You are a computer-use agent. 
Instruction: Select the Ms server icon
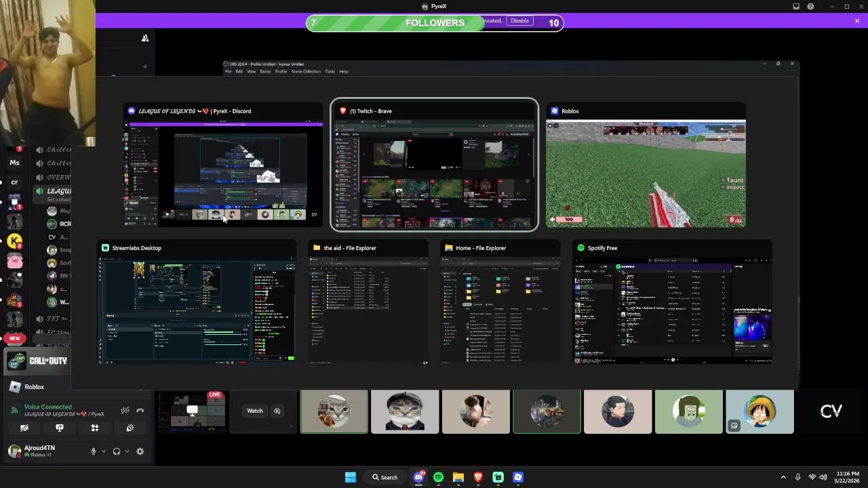(15, 163)
